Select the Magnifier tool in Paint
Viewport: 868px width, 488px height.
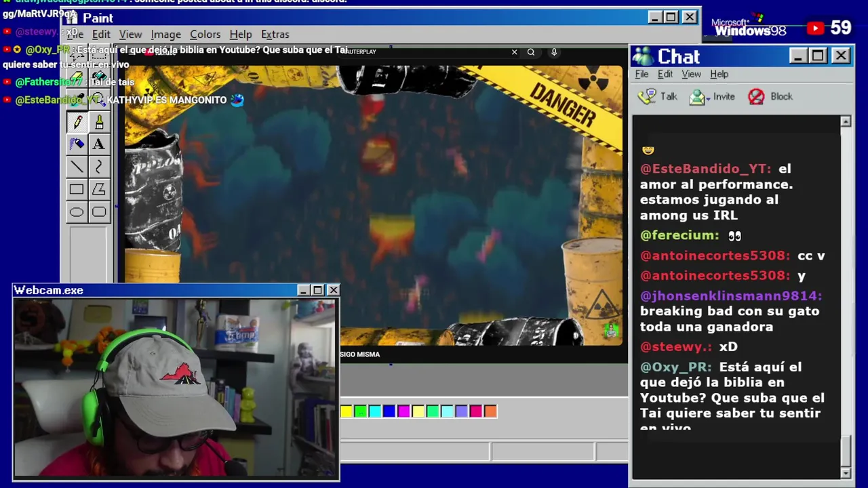tap(99, 99)
